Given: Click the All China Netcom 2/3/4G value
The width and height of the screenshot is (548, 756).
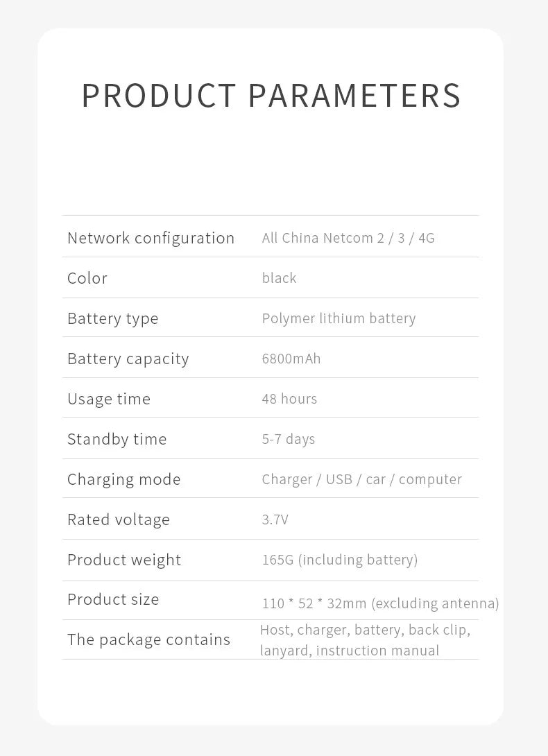Looking at the screenshot, I should [348, 238].
